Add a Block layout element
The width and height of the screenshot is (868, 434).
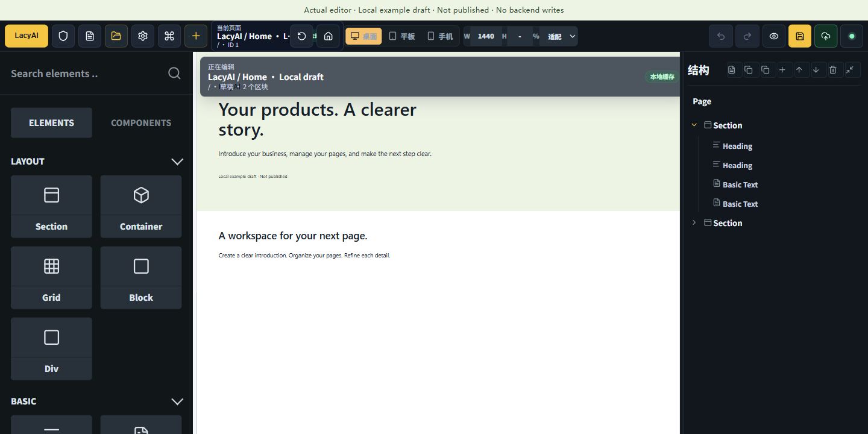[x=141, y=278]
